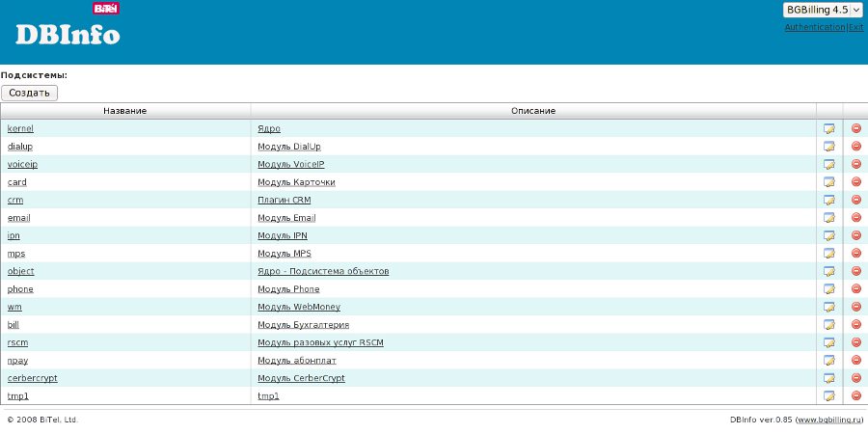
Task: Open the crm subsystem name link
Action: [15, 200]
